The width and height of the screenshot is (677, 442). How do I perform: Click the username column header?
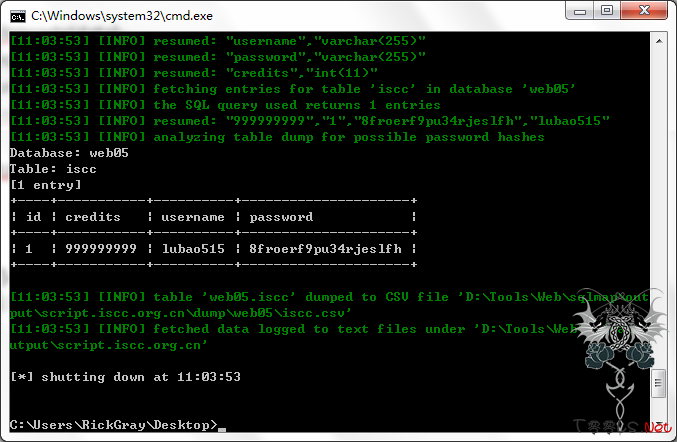pos(193,217)
